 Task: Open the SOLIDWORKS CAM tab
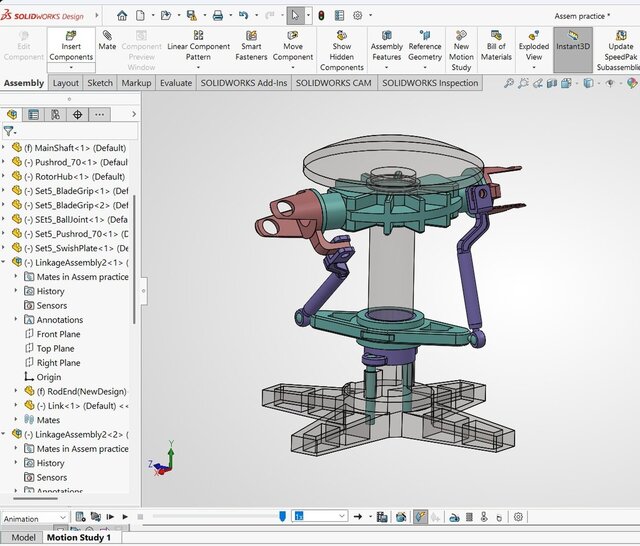[x=333, y=83]
